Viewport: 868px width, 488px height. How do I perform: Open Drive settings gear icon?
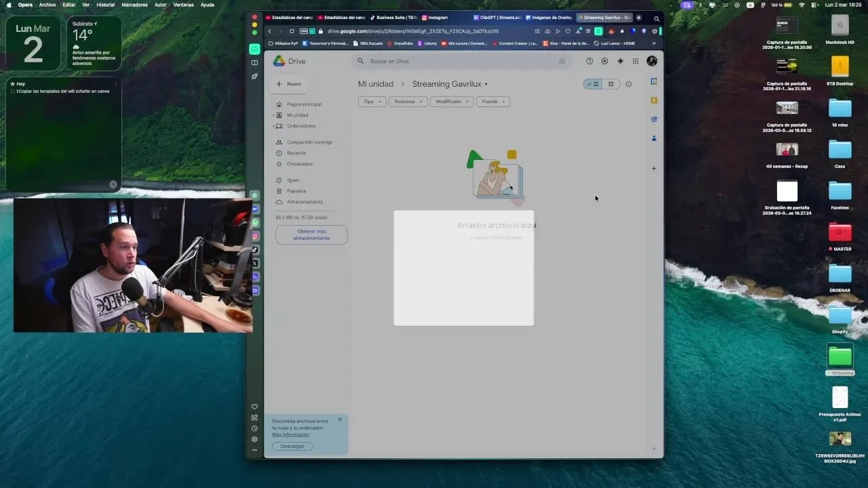pyautogui.click(x=604, y=61)
